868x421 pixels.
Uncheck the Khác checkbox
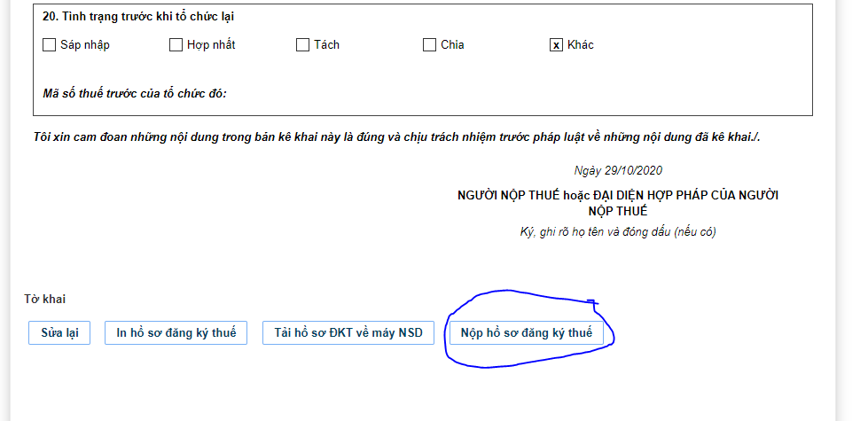tap(556, 45)
